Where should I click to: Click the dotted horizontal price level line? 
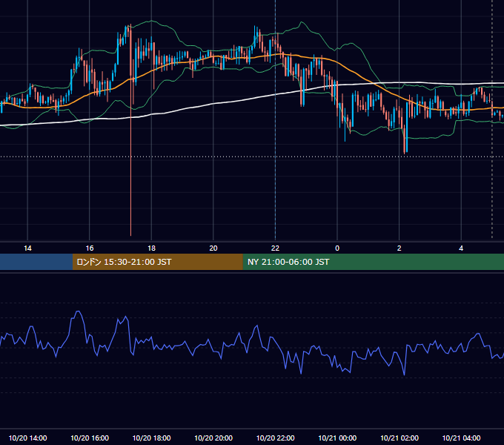252,157
